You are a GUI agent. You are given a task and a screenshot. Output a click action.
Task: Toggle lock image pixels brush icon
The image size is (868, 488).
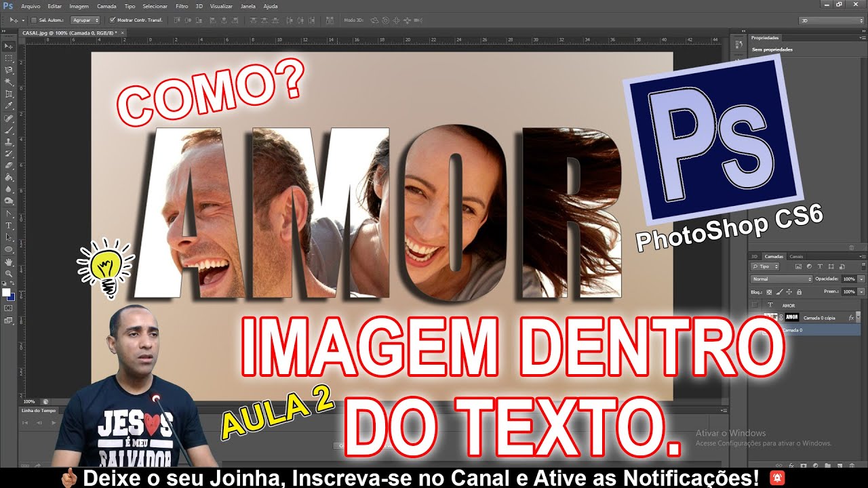pos(780,291)
